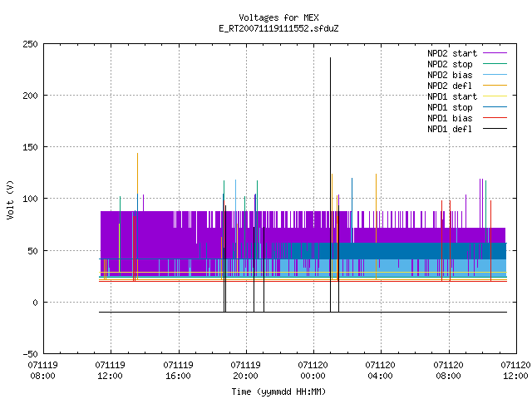Click the Time (yymmdd HH:MM) x-axis label

278,392
